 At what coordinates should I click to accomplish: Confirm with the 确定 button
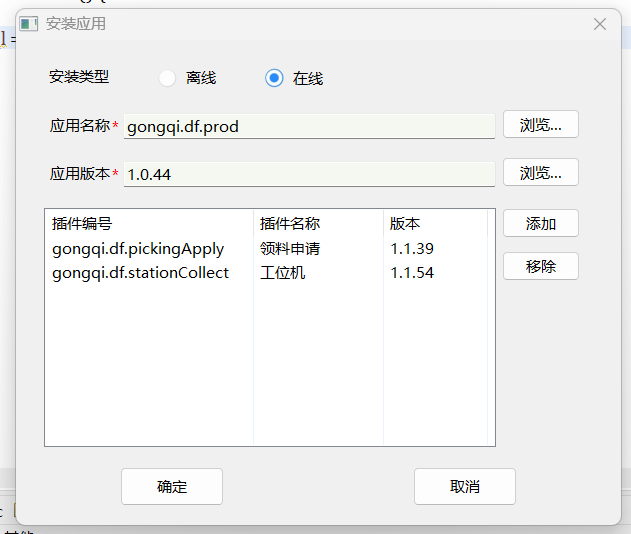[x=172, y=487]
